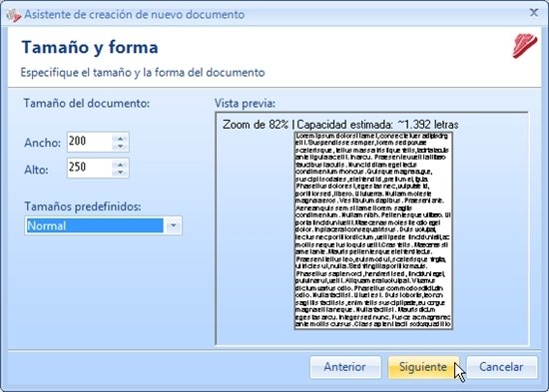
Task: Click the Vista previa label
Action: [245, 104]
